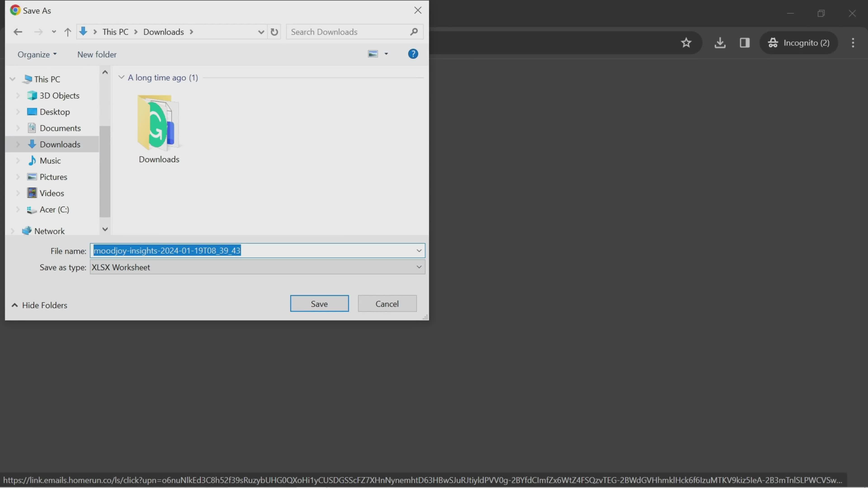Select the Downloads folder in sidebar
868x488 pixels.
click(x=60, y=144)
